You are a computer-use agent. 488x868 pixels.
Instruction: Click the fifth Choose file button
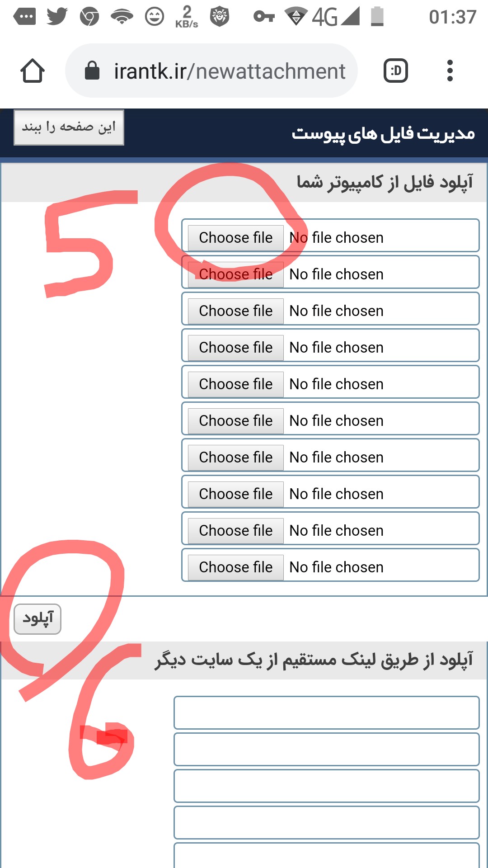click(235, 384)
